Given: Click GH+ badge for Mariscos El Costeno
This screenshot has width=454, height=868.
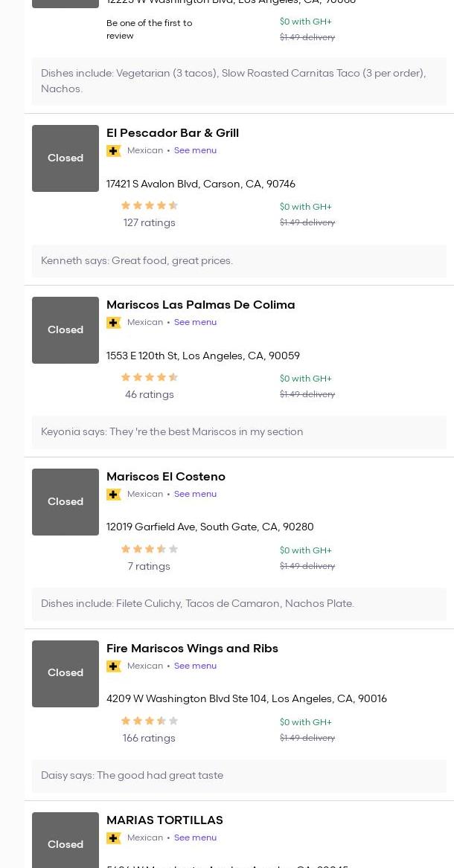Looking at the screenshot, I should (x=114, y=495).
